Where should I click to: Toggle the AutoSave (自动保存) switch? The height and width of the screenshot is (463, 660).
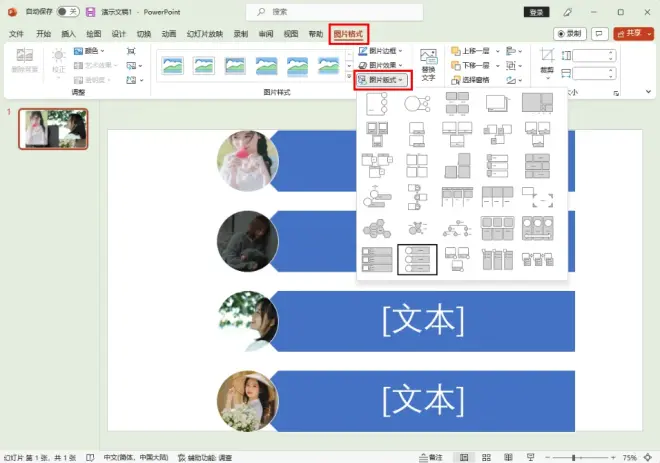pyautogui.click(x=68, y=12)
